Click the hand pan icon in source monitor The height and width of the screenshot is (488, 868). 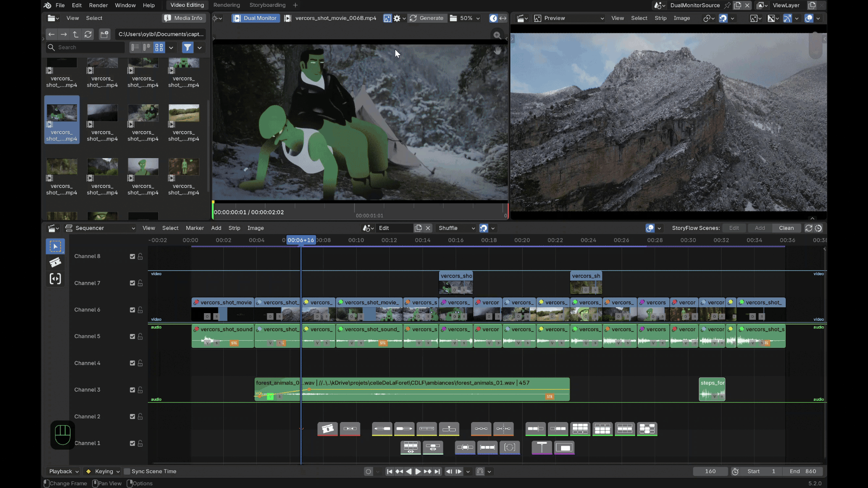pyautogui.click(x=497, y=51)
